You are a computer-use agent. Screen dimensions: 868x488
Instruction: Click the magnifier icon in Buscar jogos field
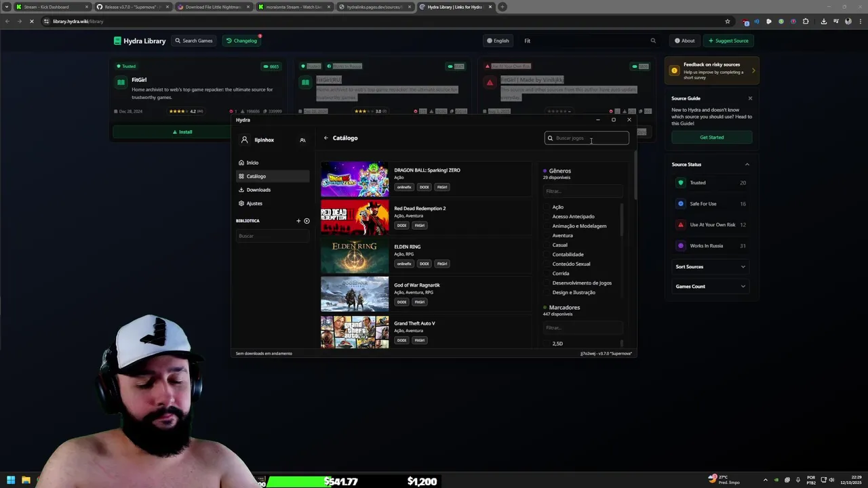(x=550, y=138)
